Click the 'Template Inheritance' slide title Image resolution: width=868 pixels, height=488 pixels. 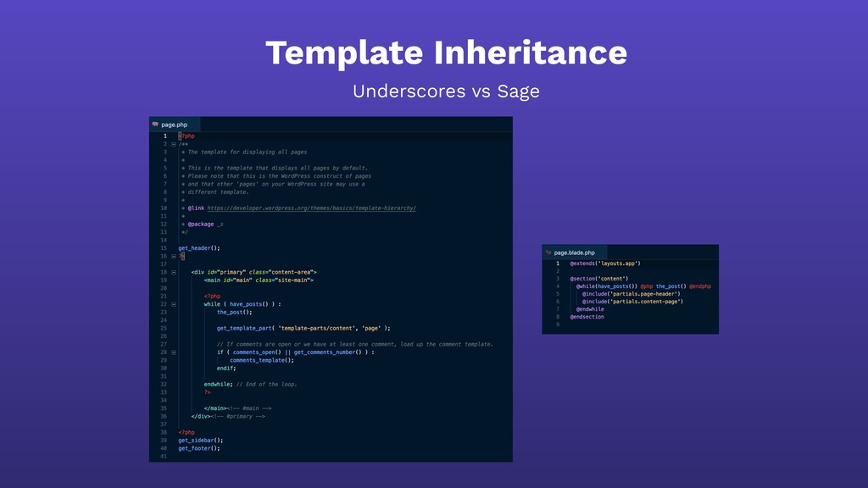click(x=446, y=53)
